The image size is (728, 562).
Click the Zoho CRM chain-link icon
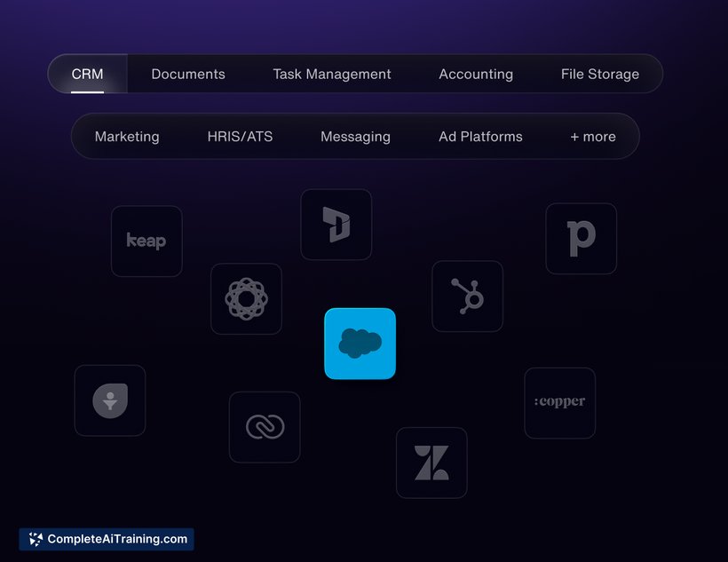pos(265,427)
